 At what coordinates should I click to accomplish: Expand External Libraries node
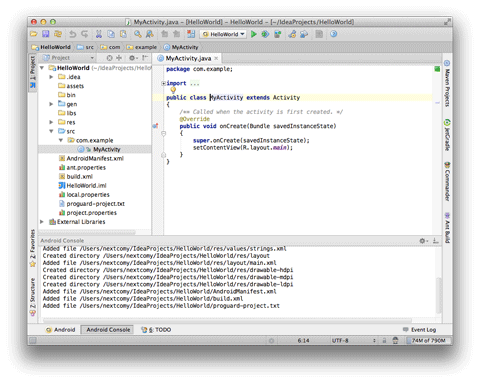(x=42, y=222)
